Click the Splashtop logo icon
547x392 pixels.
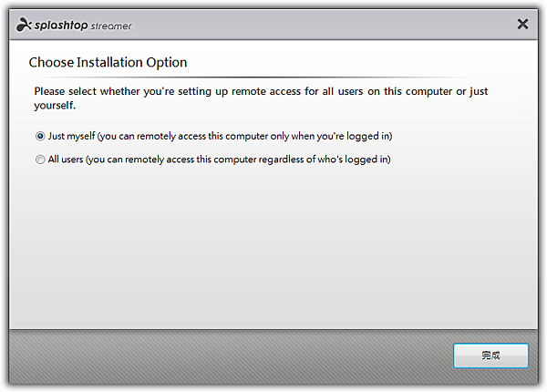point(24,25)
